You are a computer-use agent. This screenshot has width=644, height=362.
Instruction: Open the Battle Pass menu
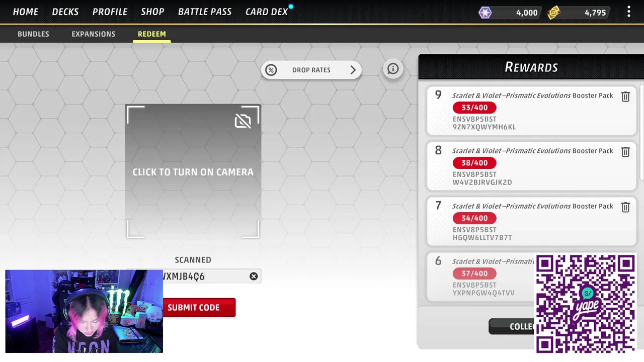tap(205, 12)
